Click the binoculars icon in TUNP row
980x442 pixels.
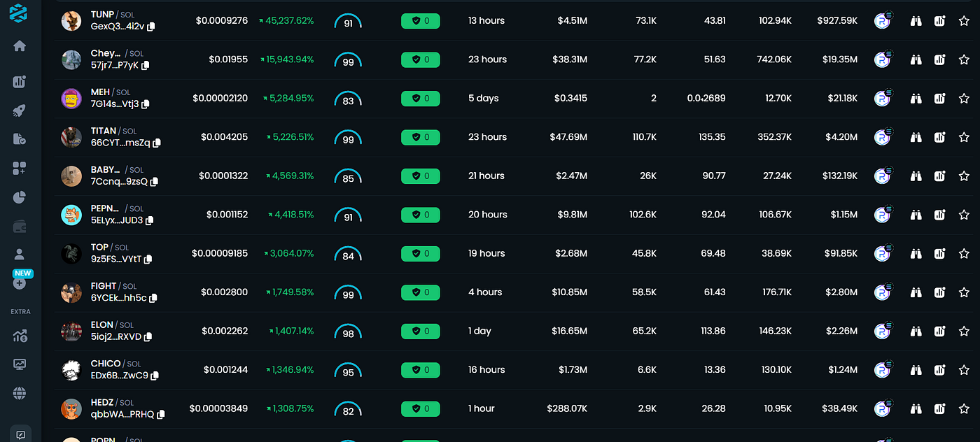pos(916,21)
